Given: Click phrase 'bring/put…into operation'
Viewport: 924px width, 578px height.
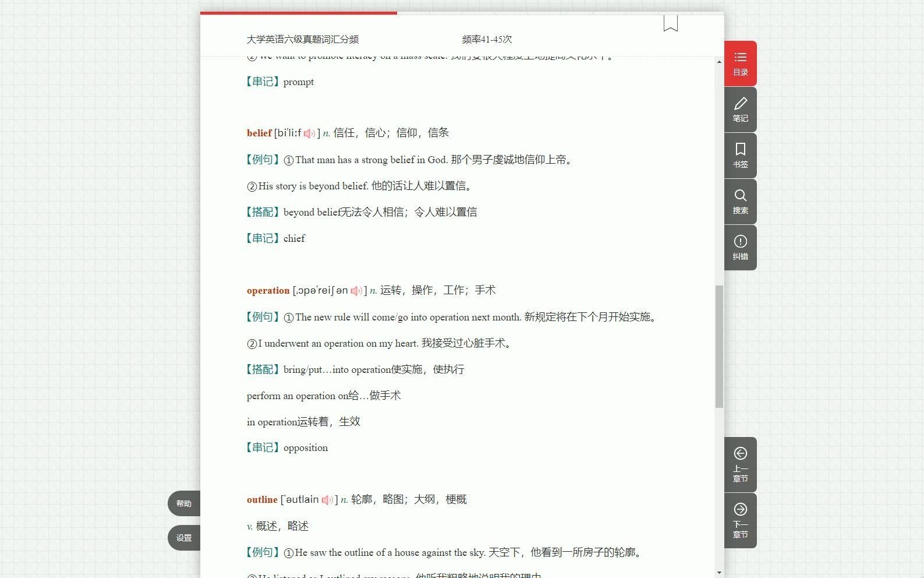Looking at the screenshot, I should click(x=337, y=369).
